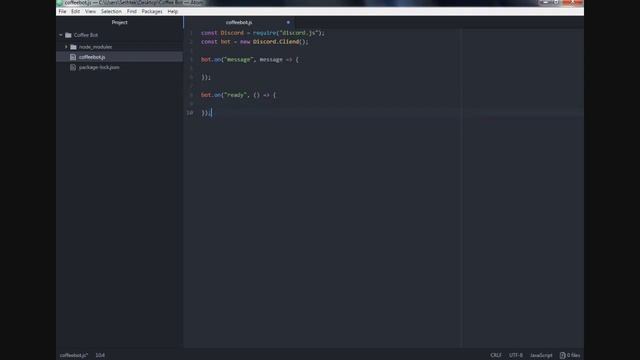640x360 pixels.
Task: Click the coffeebot.js file name in status bar
Action: [74, 355]
